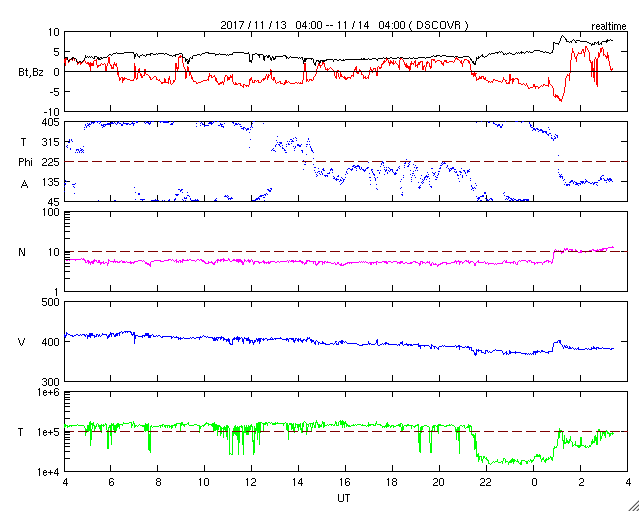Image resolution: width=640 pixels, height=512 pixels.
Task: Click the "realtime" label above the top panel
Action: click(609, 26)
